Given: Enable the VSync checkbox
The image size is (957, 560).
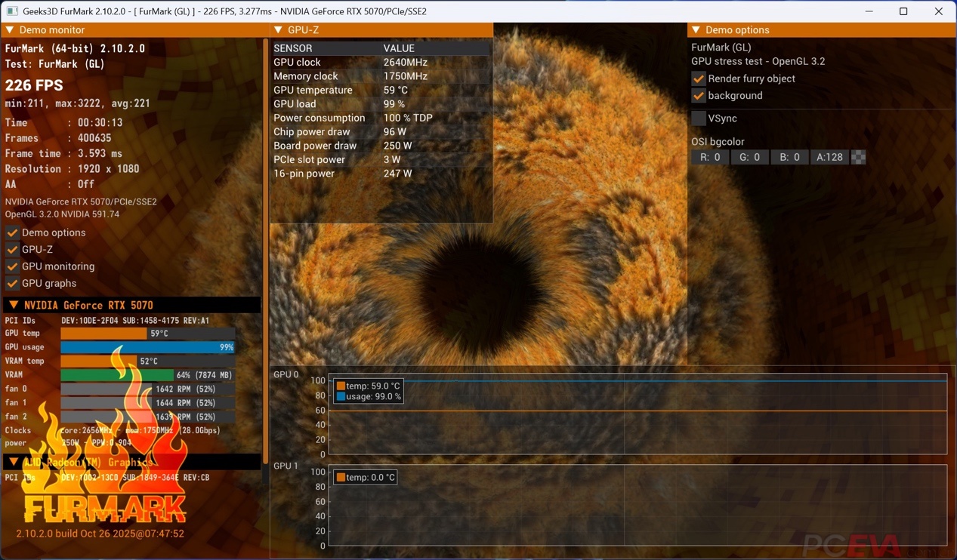Looking at the screenshot, I should coord(699,118).
